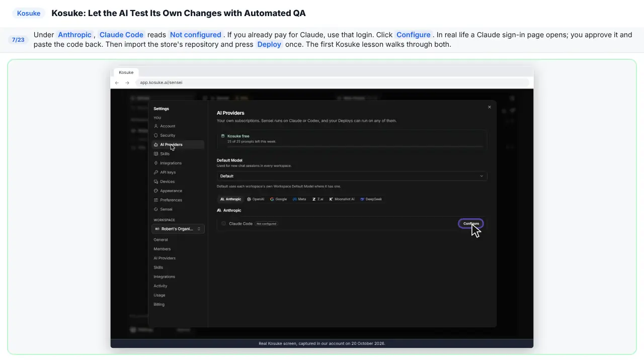Switch to the DeepSeek provider tab

(371, 199)
